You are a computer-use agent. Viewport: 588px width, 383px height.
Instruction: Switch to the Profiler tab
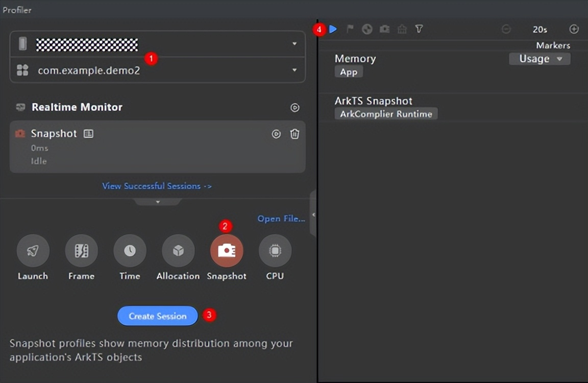tap(17, 9)
